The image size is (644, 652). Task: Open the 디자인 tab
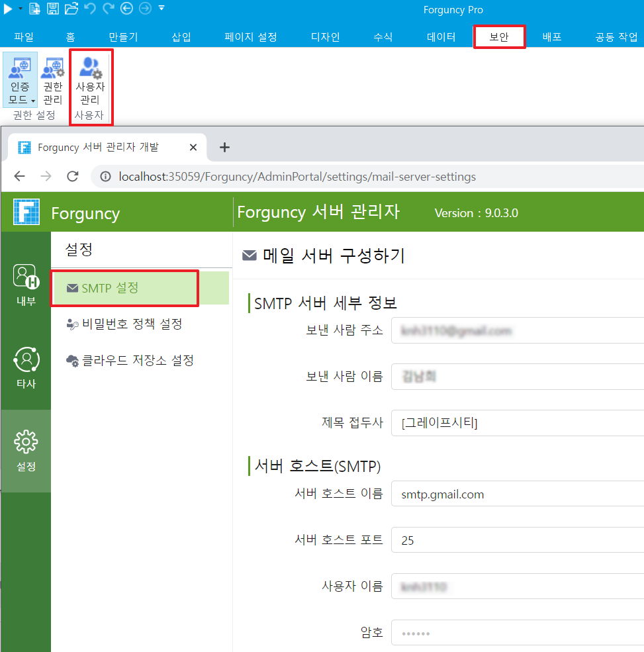click(325, 37)
